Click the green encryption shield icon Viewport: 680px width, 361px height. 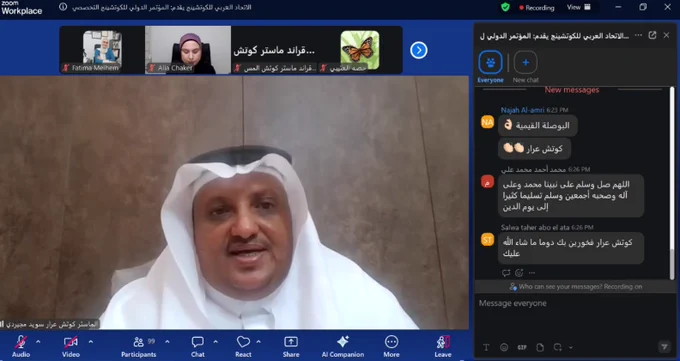tap(505, 7)
